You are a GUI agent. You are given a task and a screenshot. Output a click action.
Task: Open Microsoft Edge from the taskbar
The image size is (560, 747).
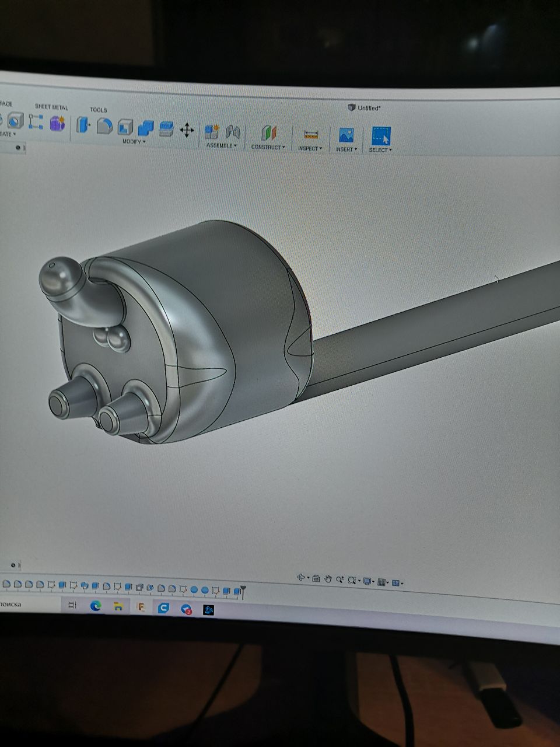(95, 606)
